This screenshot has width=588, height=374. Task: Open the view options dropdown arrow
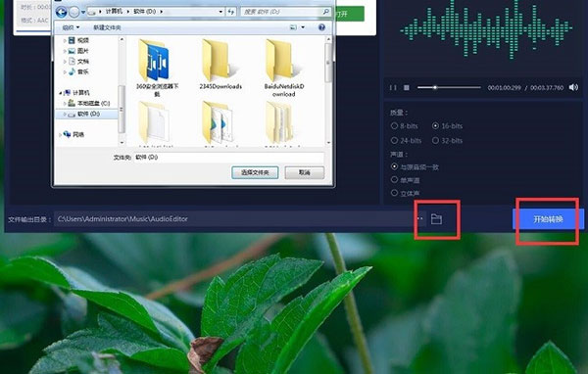pos(303,27)
